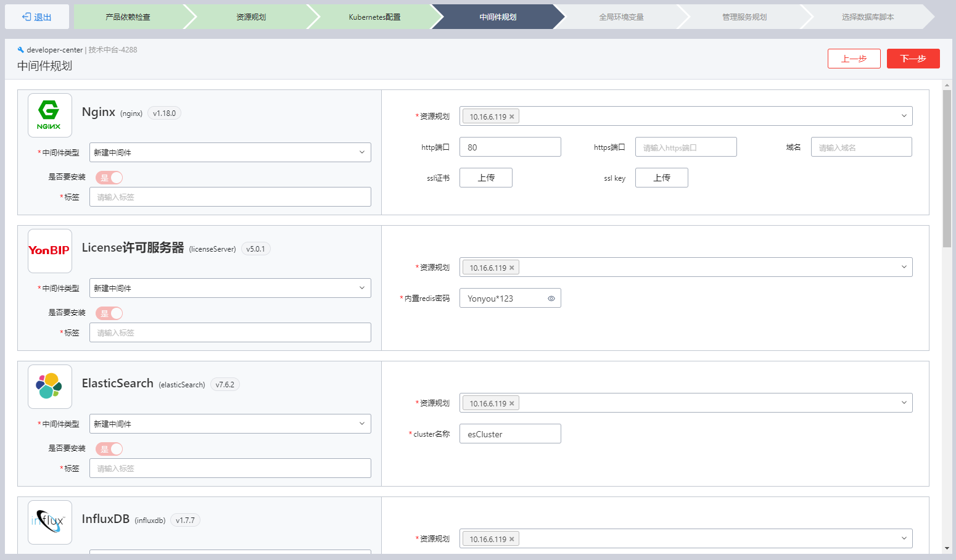Click the Nginx version badge v1.18.0
Screen dimensions: 956x560
click(164, 113)
